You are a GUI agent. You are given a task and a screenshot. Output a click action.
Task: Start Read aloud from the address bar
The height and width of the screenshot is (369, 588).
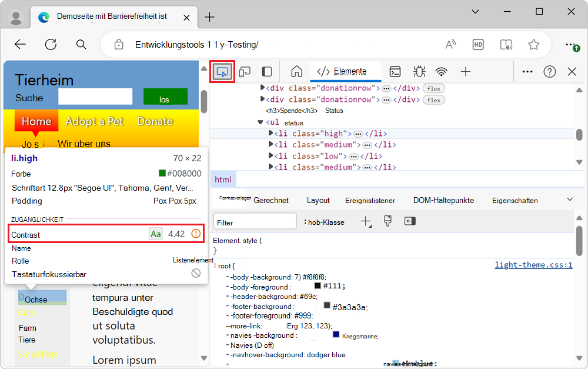point(450,44)
